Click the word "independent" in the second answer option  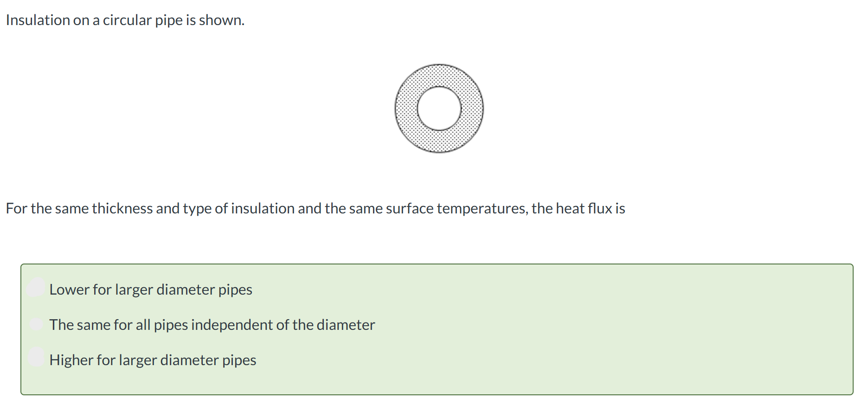click(232, 325)
